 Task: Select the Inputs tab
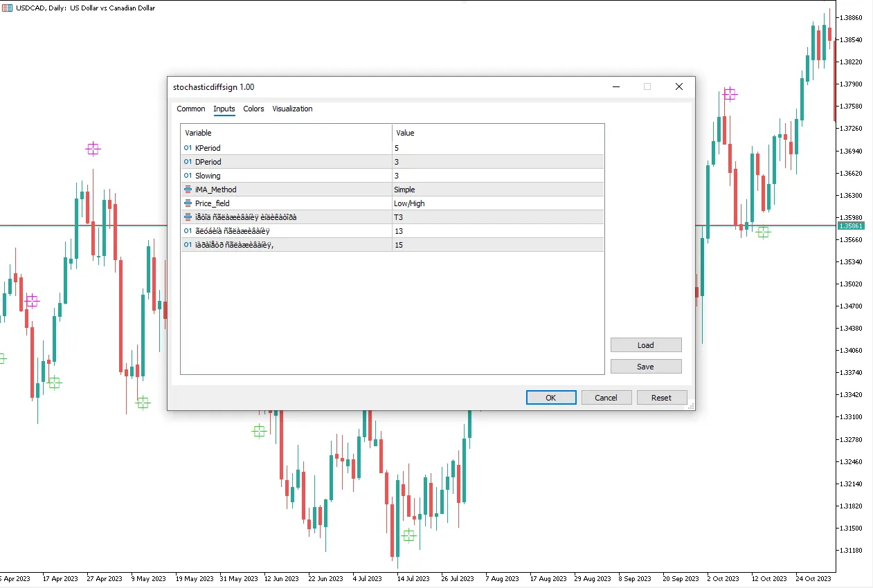tap(224, 109)
